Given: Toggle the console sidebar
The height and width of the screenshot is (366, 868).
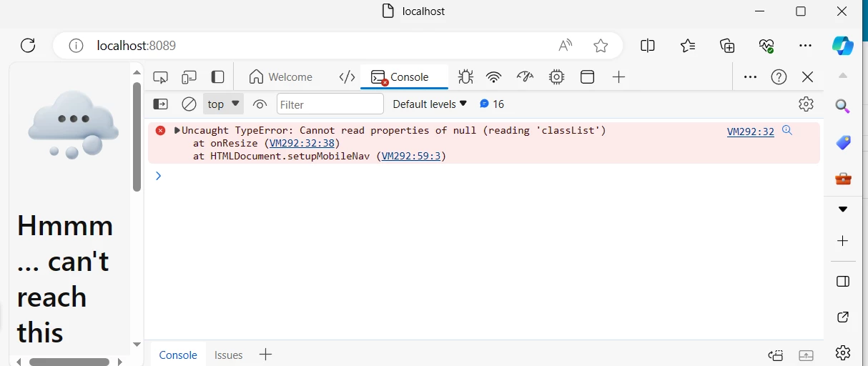Looking at the screenshot, I should point(161,104).
